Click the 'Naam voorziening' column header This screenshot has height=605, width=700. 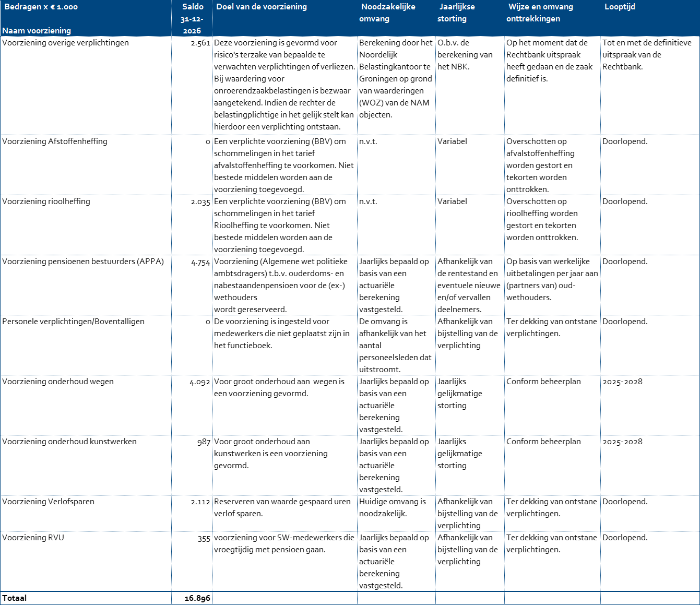pos(37,31)
